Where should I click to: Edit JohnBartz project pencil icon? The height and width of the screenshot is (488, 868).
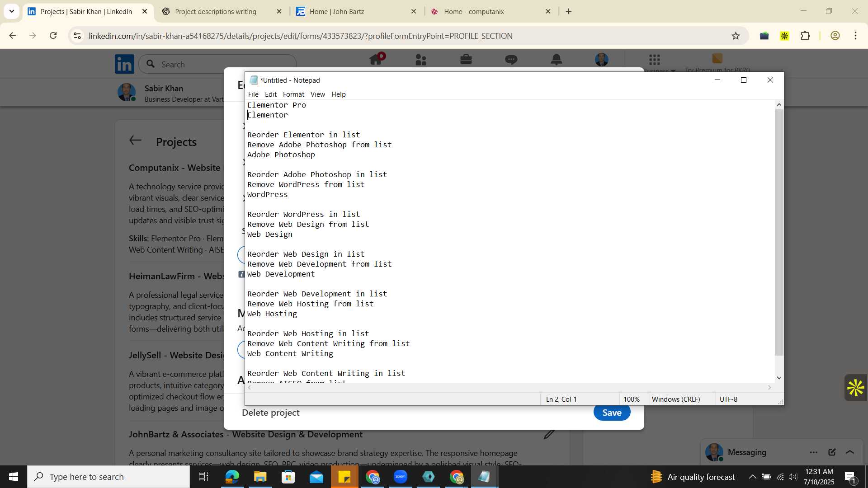[549, 434]
